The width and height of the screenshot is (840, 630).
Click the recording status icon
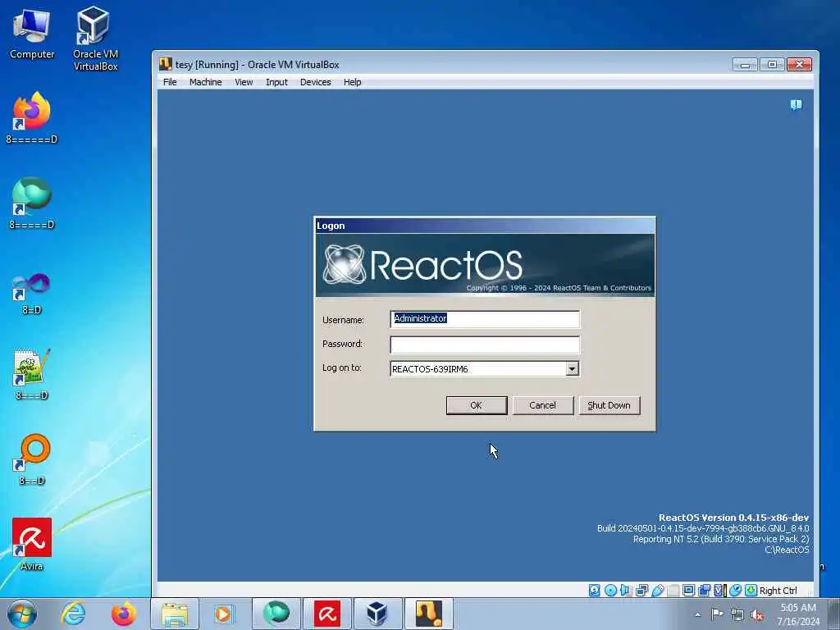(704, 591)
